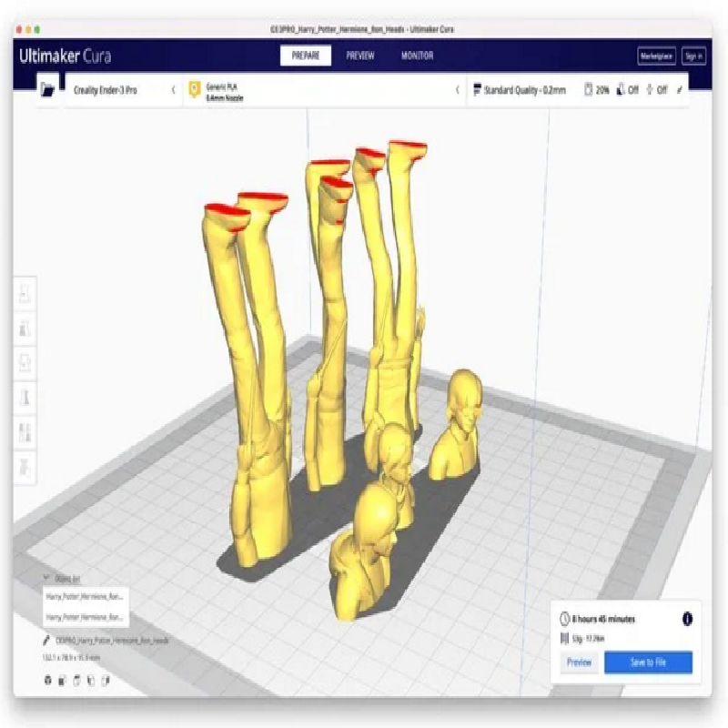Click the material usage spool icon
The height and width of the screenshot is (728, 728).
(564, 639)
